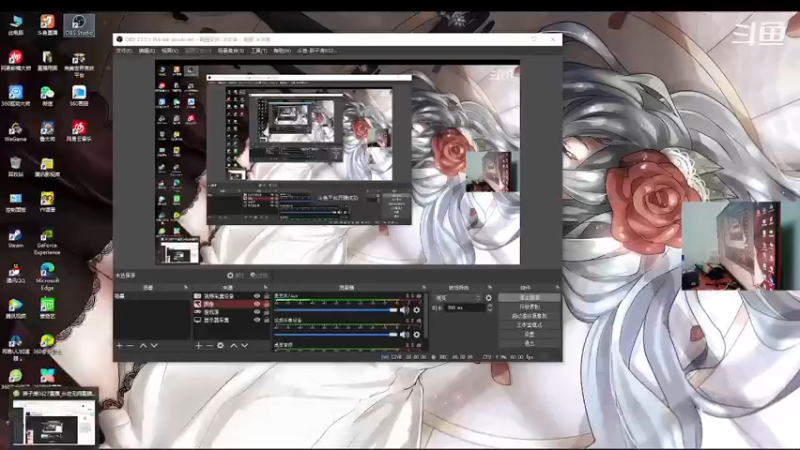This screenshot has height=450, width=800.
Task: Open GeForce Experience desktop icon
Action: tap(47, 242)
